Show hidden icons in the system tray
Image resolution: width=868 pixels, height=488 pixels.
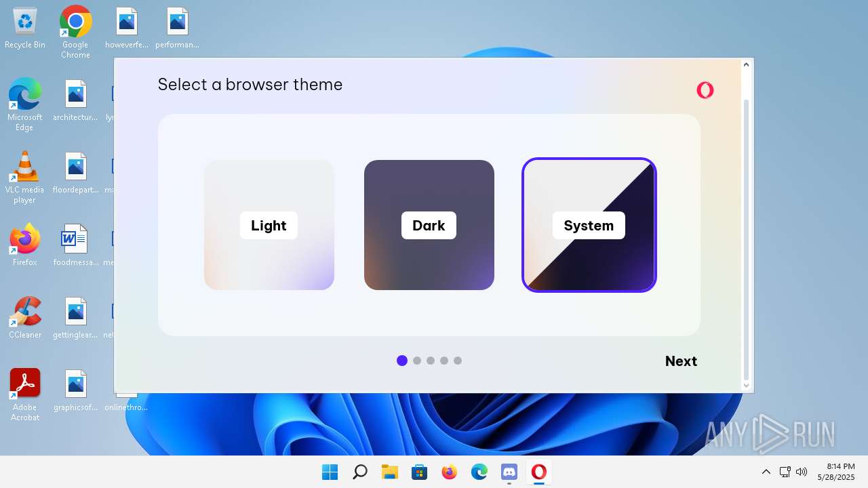tap(766, 472)
